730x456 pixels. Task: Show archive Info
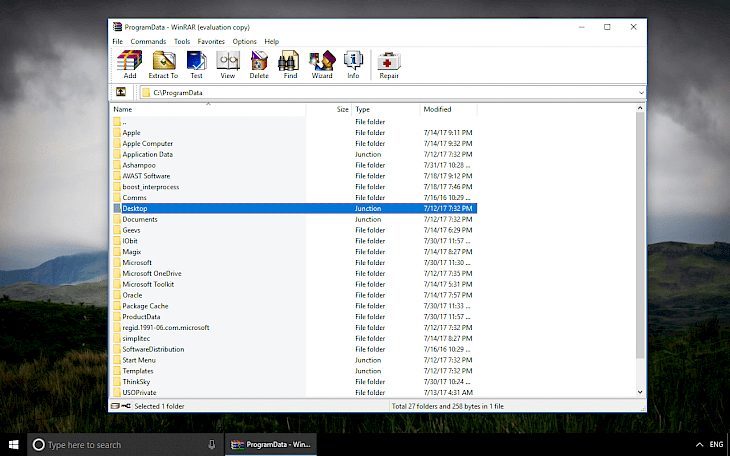tap(353, 65)
